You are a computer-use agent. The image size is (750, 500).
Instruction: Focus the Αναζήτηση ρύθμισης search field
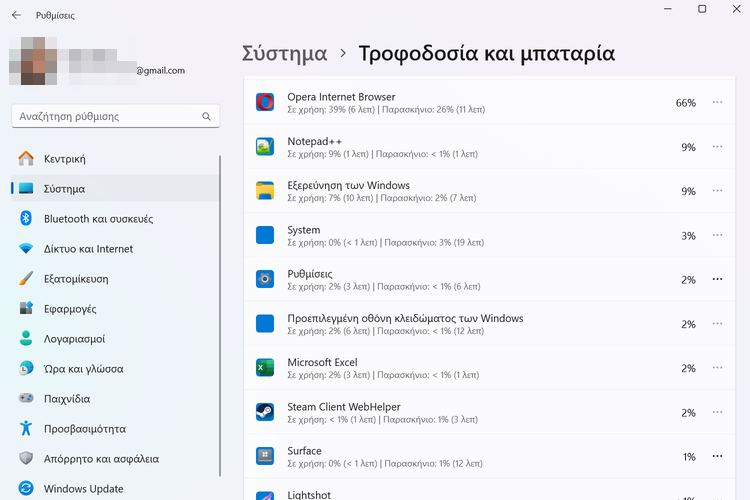[x=115, y=116]
